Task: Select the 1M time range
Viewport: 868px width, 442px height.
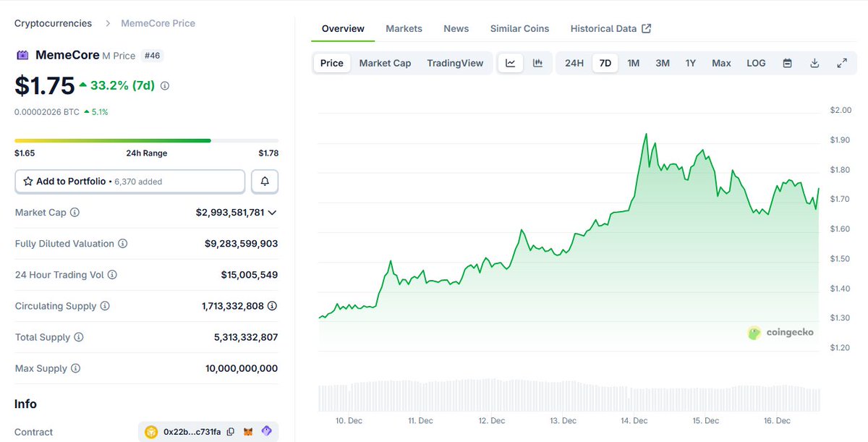Action: [634, 63]
